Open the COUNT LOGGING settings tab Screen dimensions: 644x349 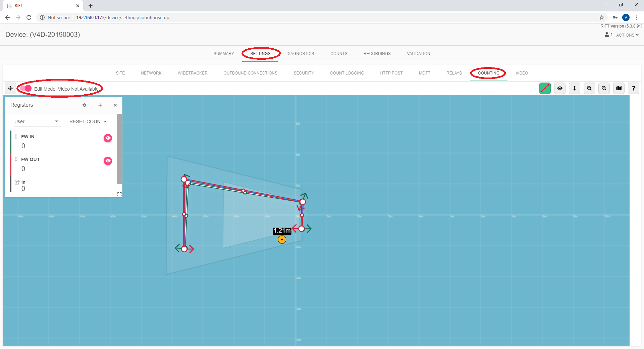[347, 73]
